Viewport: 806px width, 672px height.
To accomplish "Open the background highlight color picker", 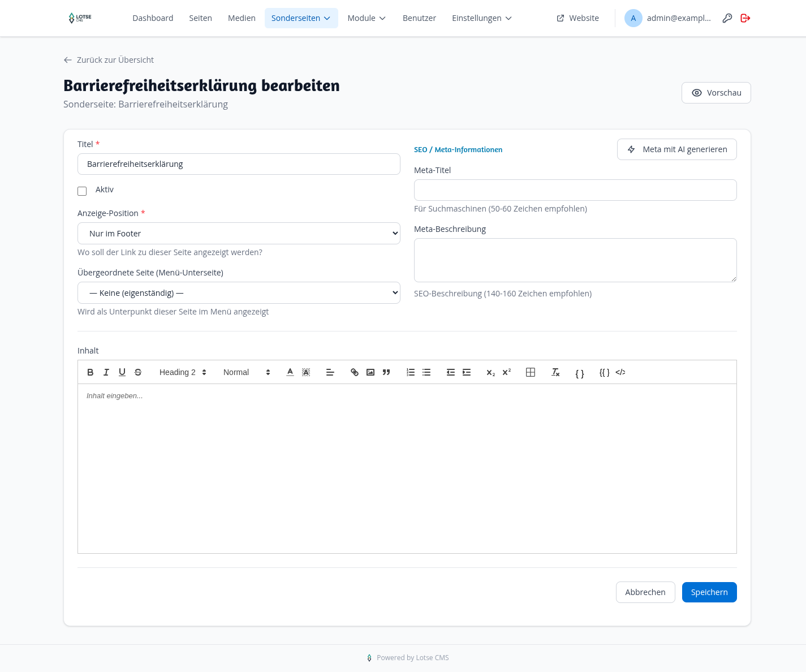I will 306,372.
